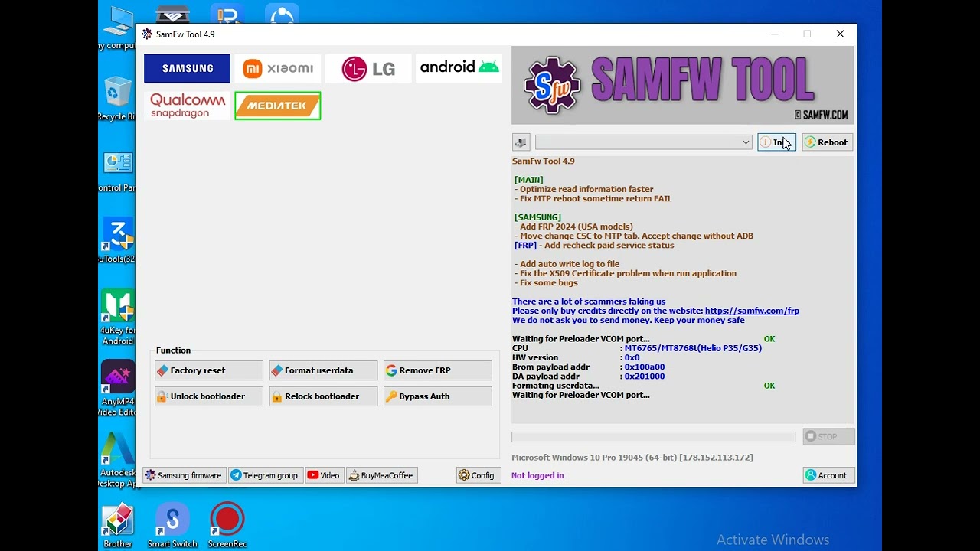The width and height of the screenshot is (980, 551).
Task: Click the [SAMSUNG] changelog heading
Action: pyautogui.click(x=537, y=217)
